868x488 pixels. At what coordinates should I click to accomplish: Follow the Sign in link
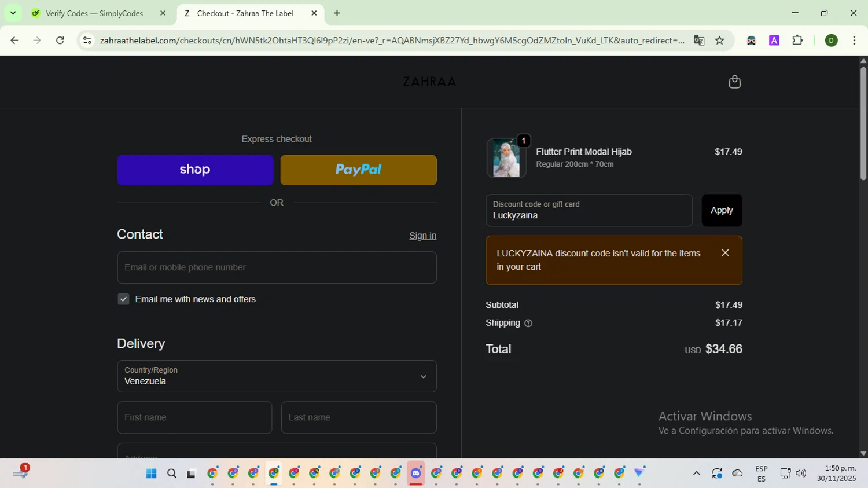pyautogui.click(x=422, y=236)
